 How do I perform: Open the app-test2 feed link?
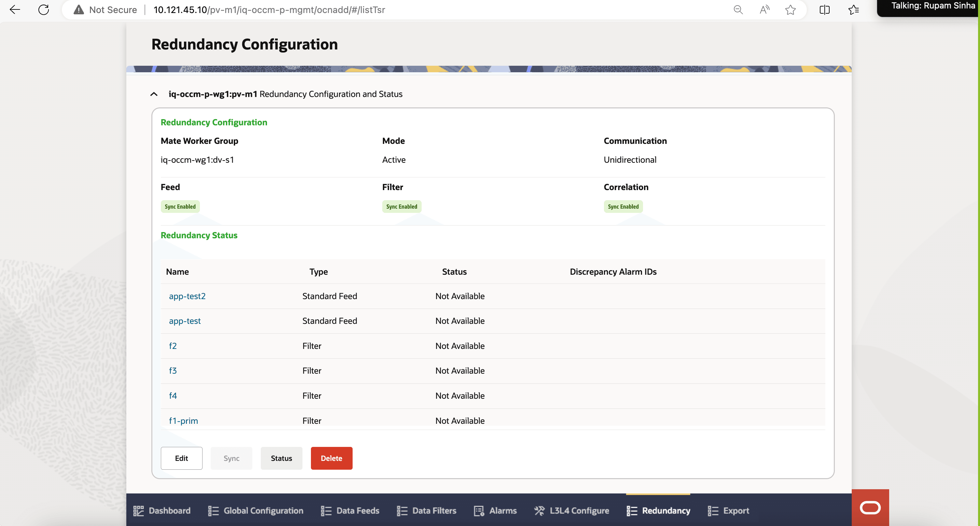pos(187,296)
